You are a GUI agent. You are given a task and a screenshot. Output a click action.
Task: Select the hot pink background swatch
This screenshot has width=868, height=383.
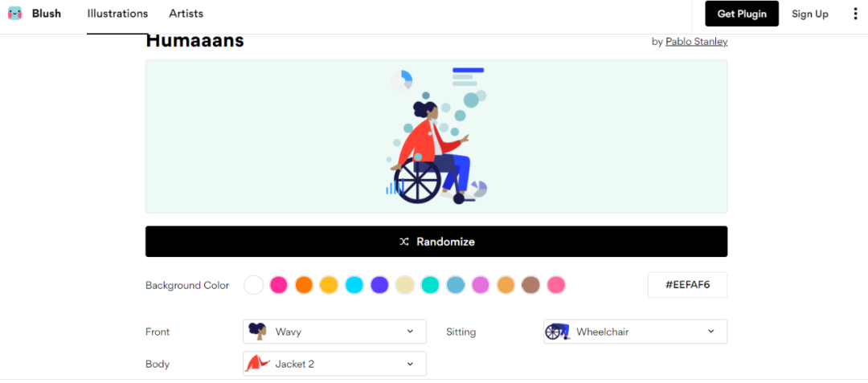pos(278,285)
